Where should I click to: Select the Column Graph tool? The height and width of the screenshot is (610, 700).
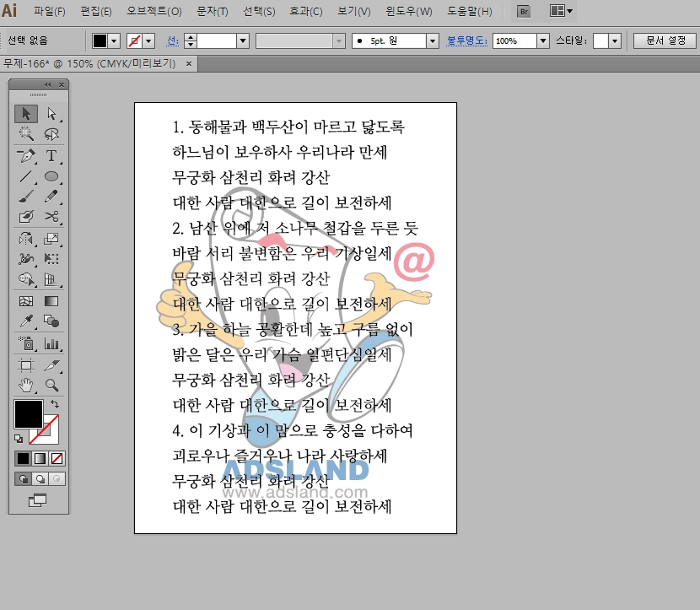click(x=51, y=343)
